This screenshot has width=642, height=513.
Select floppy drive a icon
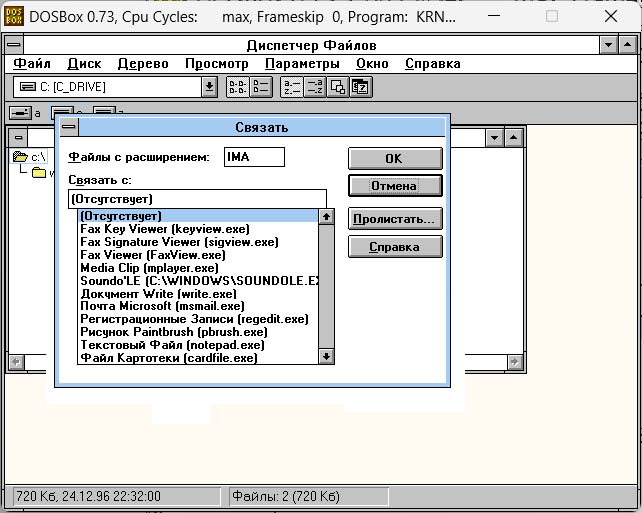(20, 113)
